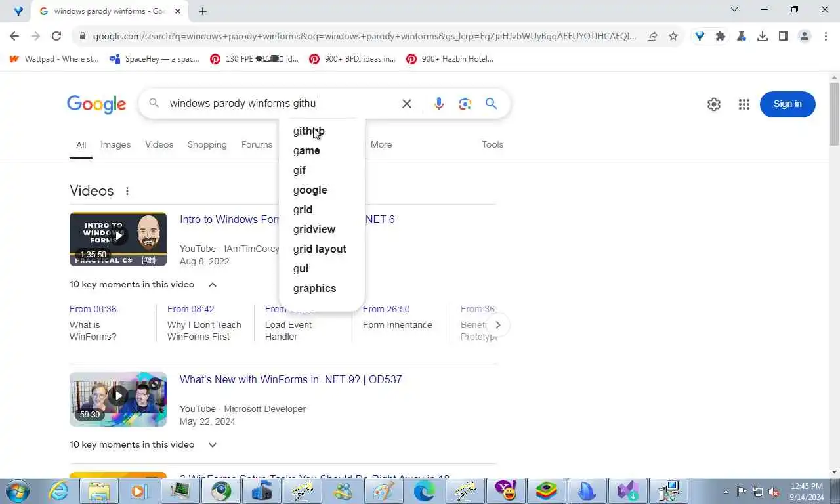Open Microsoft Edge from taskbar
The image size is (840, 504).
(x=425, y=491)
